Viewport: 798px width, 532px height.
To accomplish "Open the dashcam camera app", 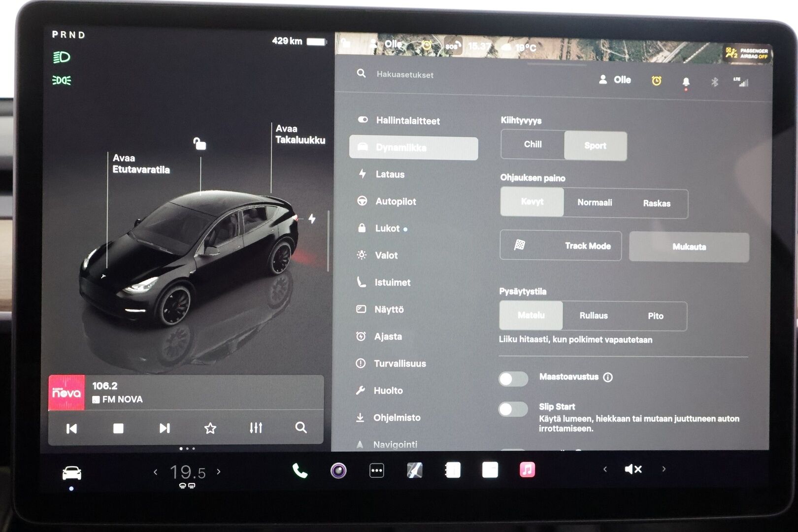I will coord(338,471).
